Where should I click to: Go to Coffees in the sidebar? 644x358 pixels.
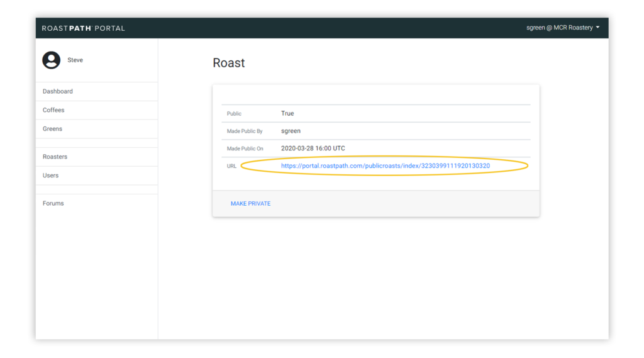(x=97, y=110)
